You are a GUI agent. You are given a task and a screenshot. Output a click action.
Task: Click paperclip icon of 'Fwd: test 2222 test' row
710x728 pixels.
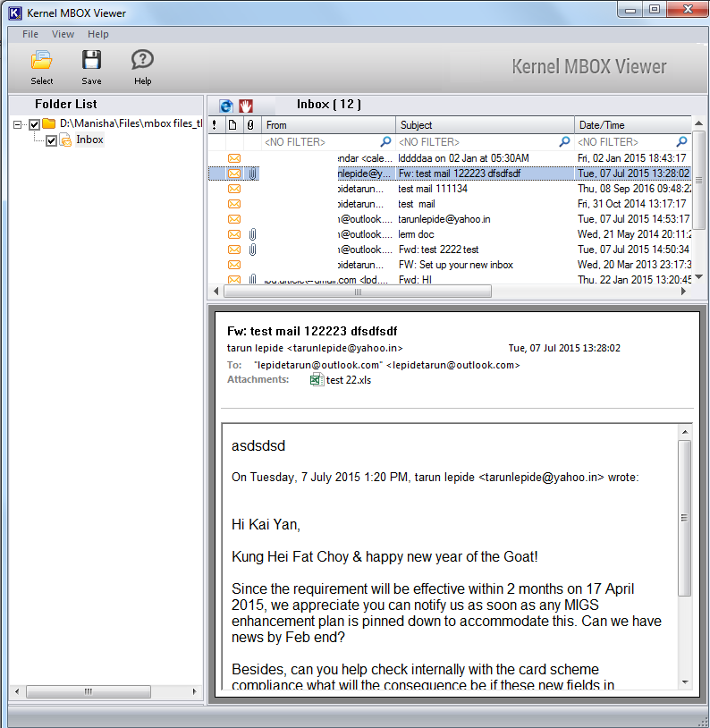point(252,250)
